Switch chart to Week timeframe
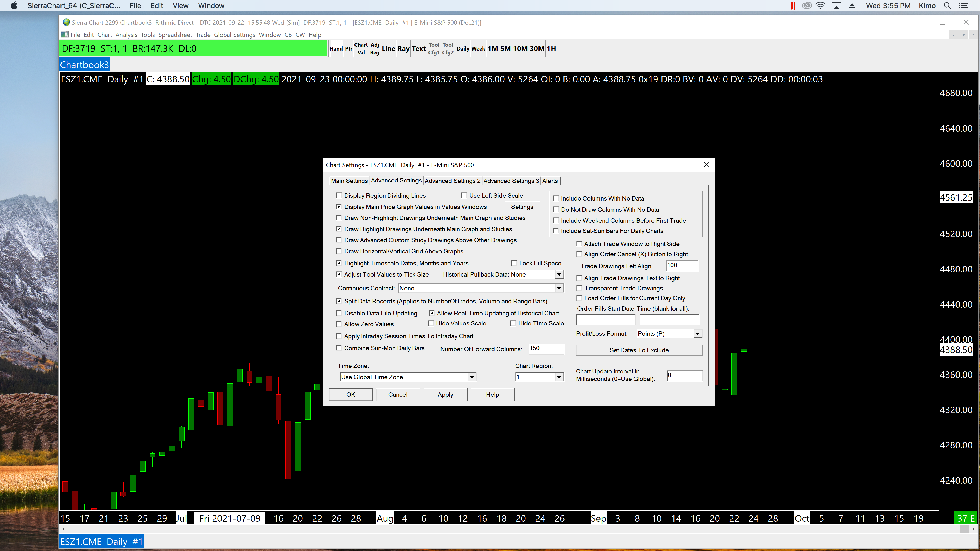Viewport: 980px width, 551px height. (478, 49)
